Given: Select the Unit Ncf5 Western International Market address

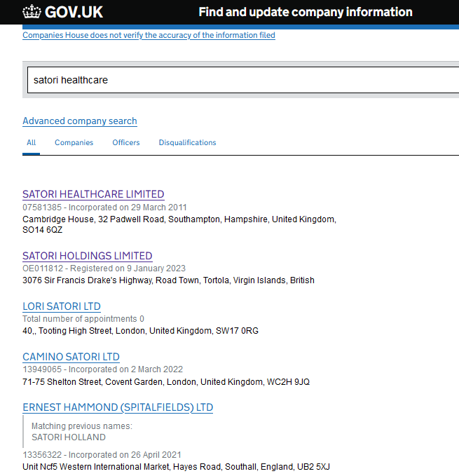Looking at the screenshot, I should tap(176, 467).
